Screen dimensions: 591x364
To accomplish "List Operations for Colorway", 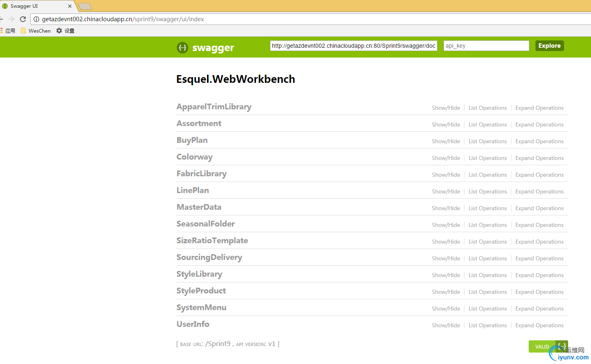I will 488,158.
